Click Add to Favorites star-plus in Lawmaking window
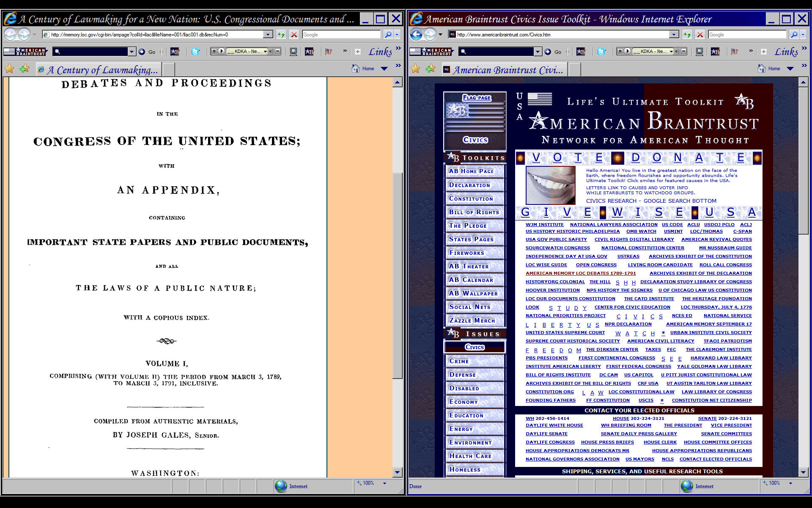 click(x=25, y=69)
